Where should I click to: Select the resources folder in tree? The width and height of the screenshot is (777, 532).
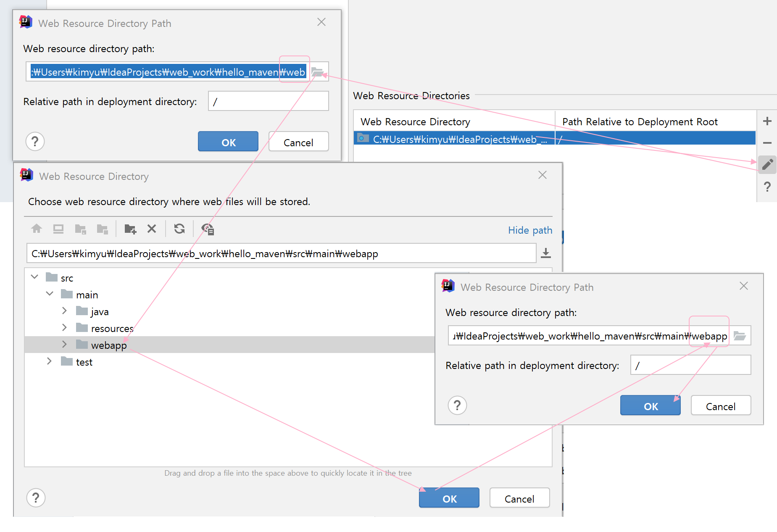coord(105,328)
